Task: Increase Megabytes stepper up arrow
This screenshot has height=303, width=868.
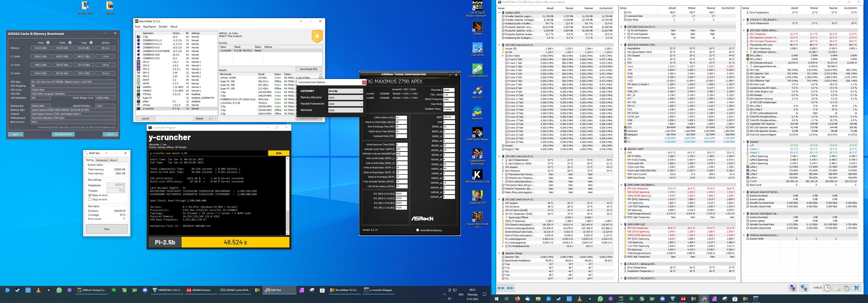Action: coord(124,184)
